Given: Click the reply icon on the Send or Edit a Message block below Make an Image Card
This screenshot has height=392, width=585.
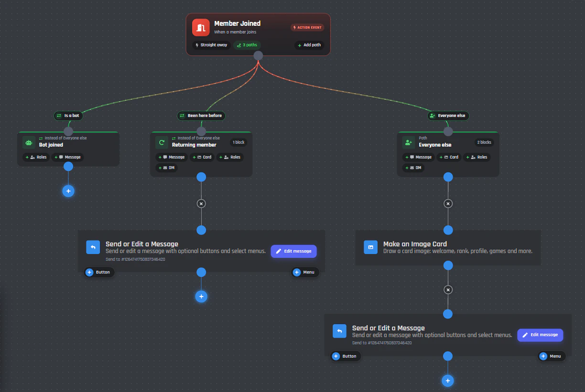Looking at the screenshot, I should [339, 331].
